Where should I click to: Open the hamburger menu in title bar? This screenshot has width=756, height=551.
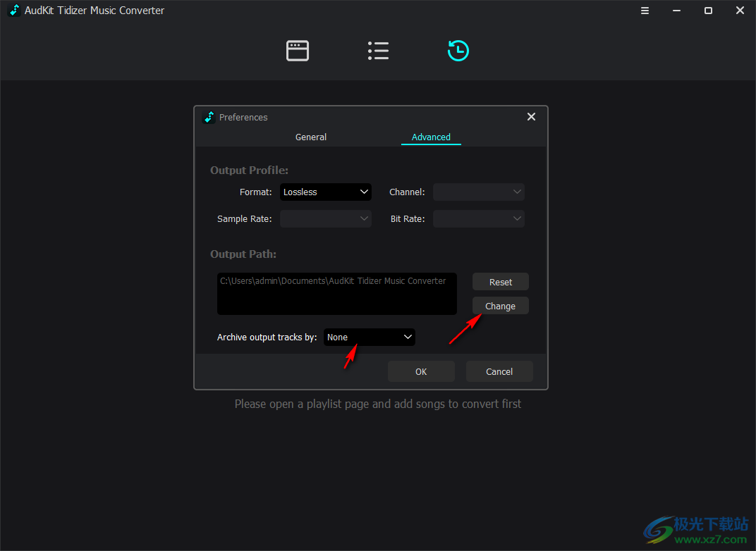pyautogui.click(x=645, y=11)
